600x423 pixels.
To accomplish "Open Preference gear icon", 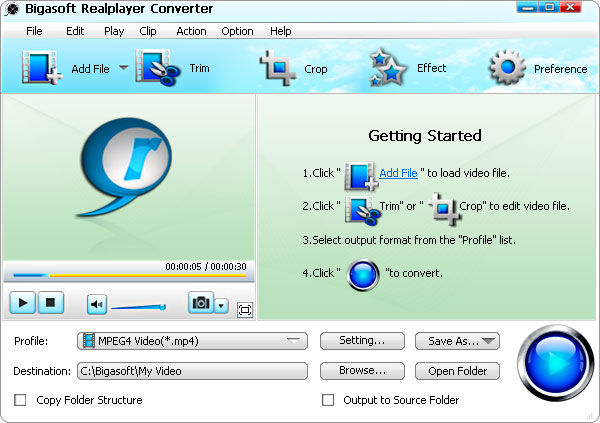I will pos(507,68).
